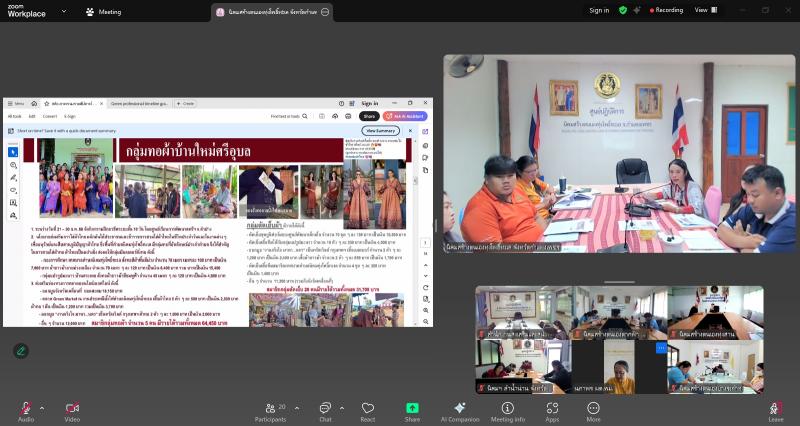Image resolution: width=800 pixels, height=426 pixels.
Task: Open All tools in Acrobat
Action: click(14, 116)
